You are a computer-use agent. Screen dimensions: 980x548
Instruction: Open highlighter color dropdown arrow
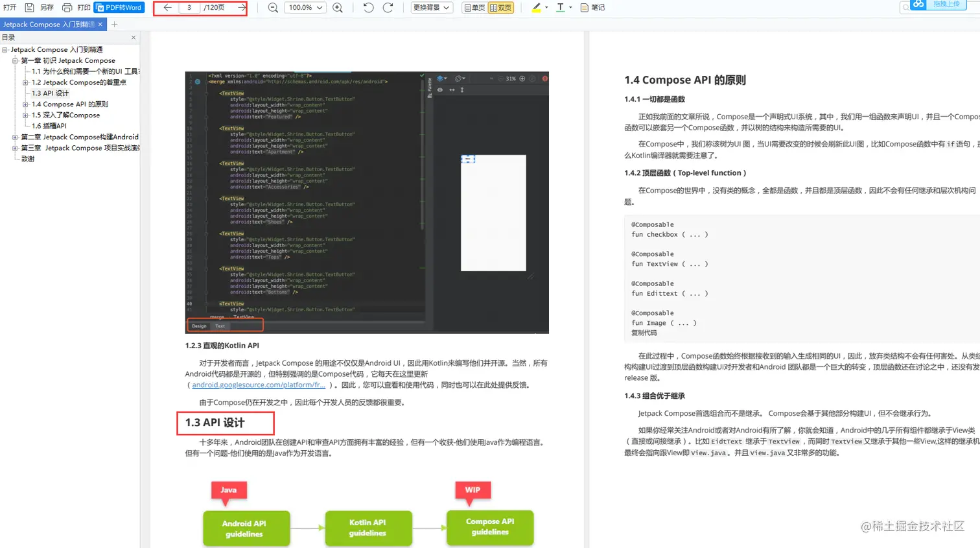[546, 8]
